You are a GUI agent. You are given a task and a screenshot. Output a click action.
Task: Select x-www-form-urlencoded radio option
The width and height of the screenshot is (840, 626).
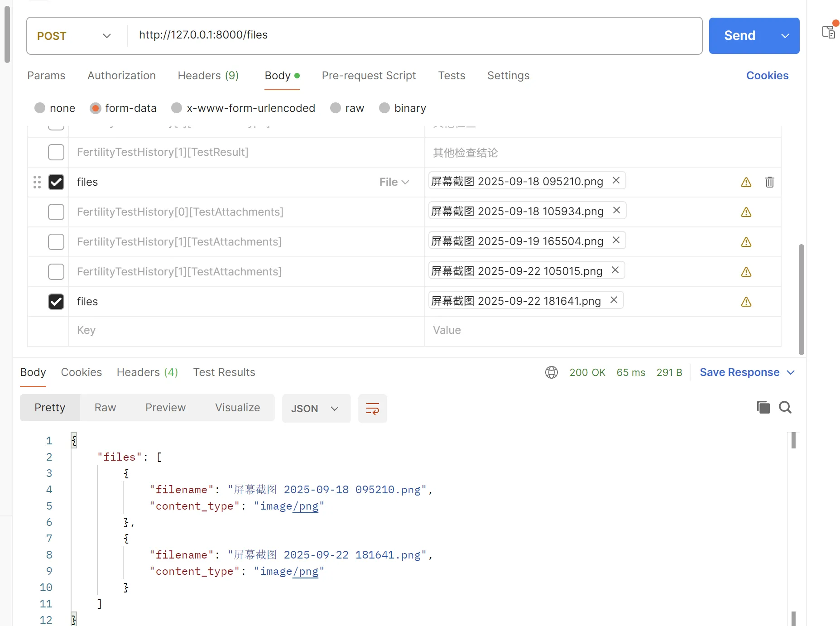177,108
